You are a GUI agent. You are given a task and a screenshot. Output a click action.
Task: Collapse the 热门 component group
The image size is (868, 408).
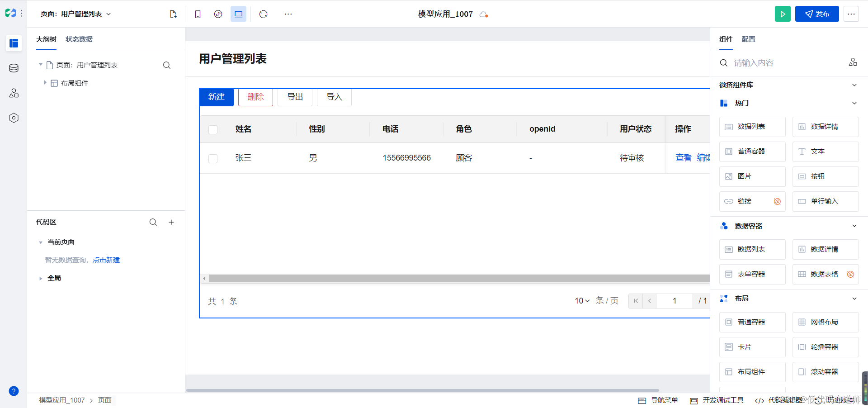tap(854, 103)
